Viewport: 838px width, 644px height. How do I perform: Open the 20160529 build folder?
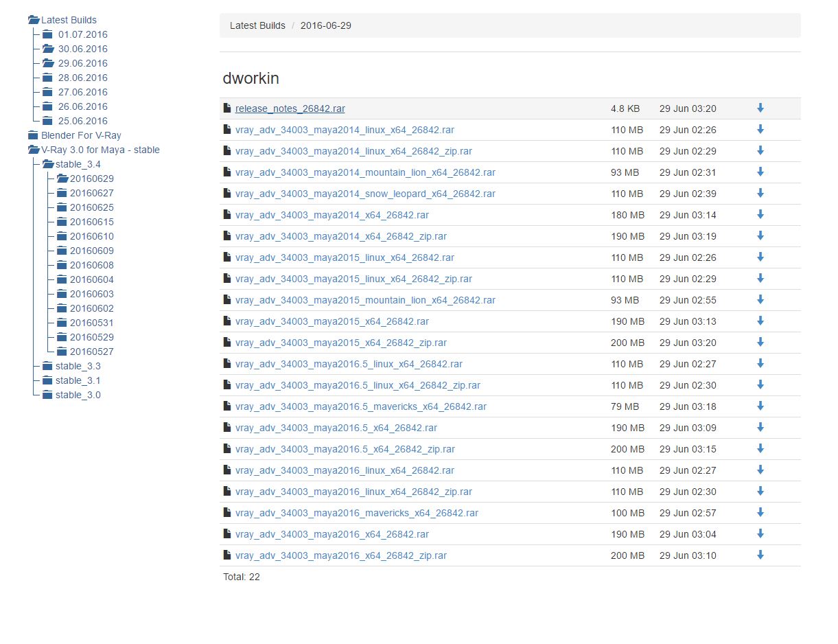coord(92,337)
